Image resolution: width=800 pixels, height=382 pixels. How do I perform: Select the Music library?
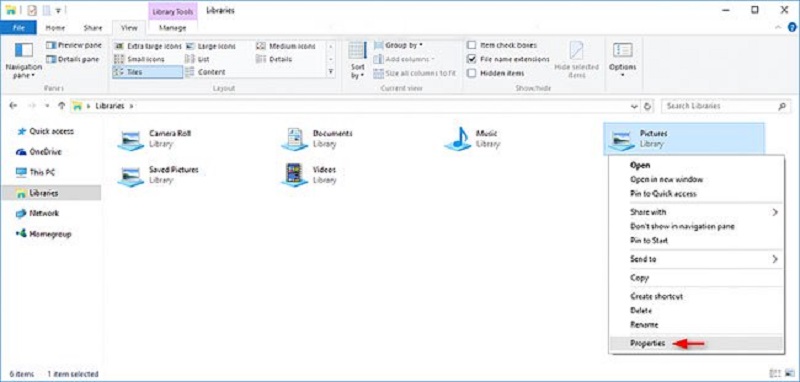tap(471, 139)
